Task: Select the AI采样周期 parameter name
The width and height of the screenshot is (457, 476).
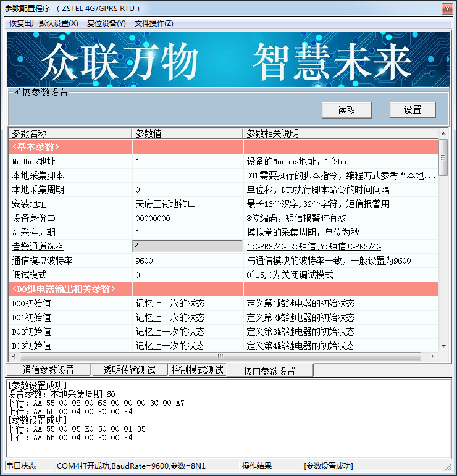Action: click(34, 232)
